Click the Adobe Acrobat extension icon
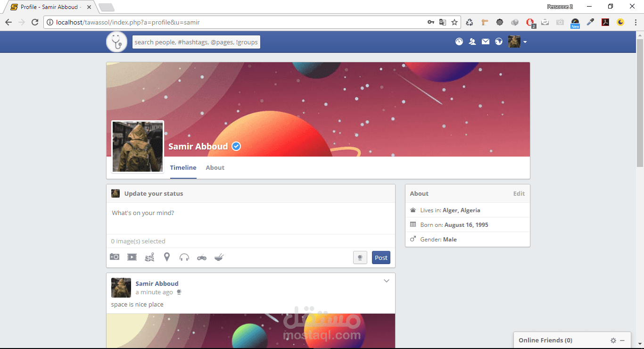Screen dimensions: 644x349 click(x=605, y=22)
